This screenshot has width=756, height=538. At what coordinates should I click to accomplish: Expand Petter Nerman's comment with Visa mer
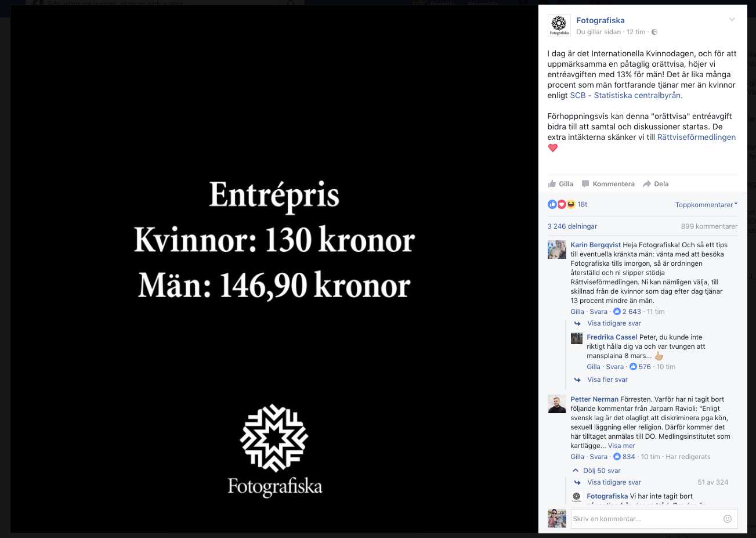621,446
